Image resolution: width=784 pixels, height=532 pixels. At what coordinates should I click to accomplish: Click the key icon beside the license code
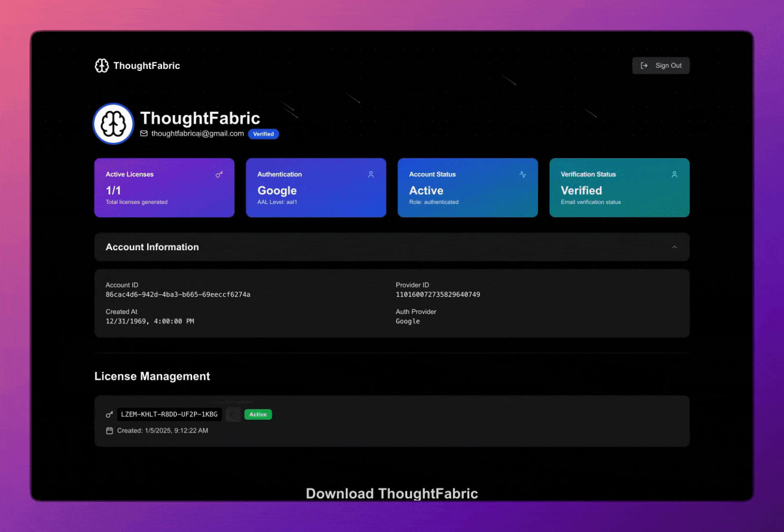click(109, 415)
